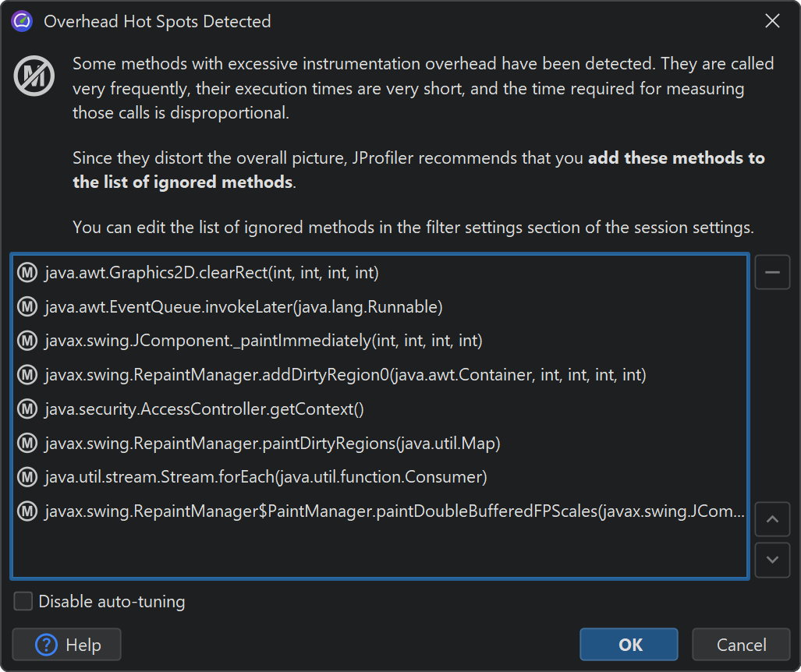Open Help for this dialog
This screenshot has width=801, height=672.
click(67, 645)
